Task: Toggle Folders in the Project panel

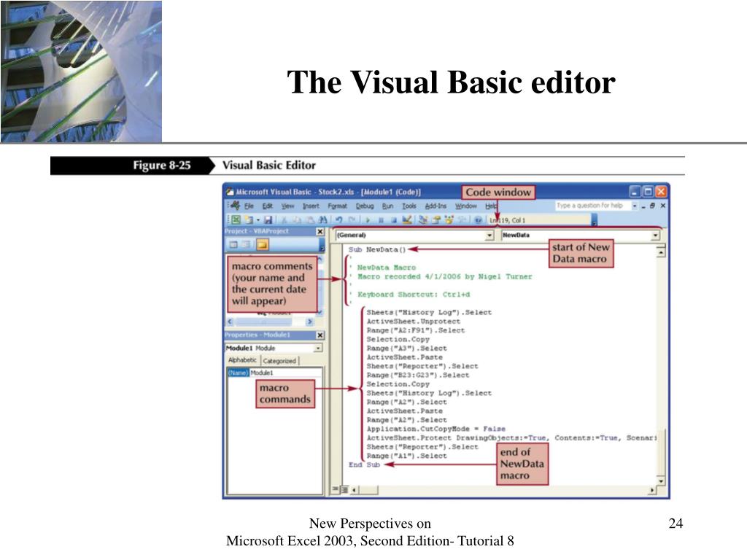Action: click(x=263, y=245)
